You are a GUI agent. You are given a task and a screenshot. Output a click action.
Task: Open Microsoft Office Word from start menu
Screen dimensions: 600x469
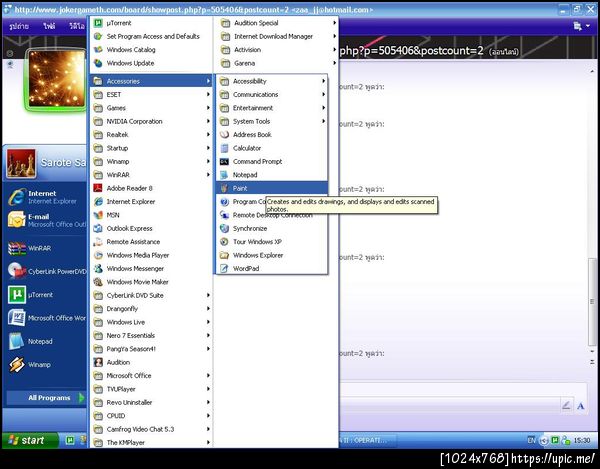coord(46,318)
